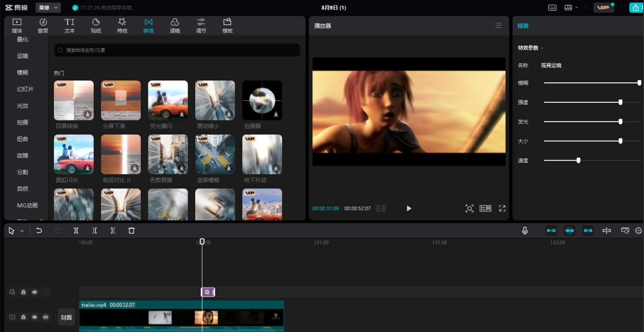Viewport: 644px width, 332px height.
Task: Select the 分割 transition category
Action: pos(23,172)
